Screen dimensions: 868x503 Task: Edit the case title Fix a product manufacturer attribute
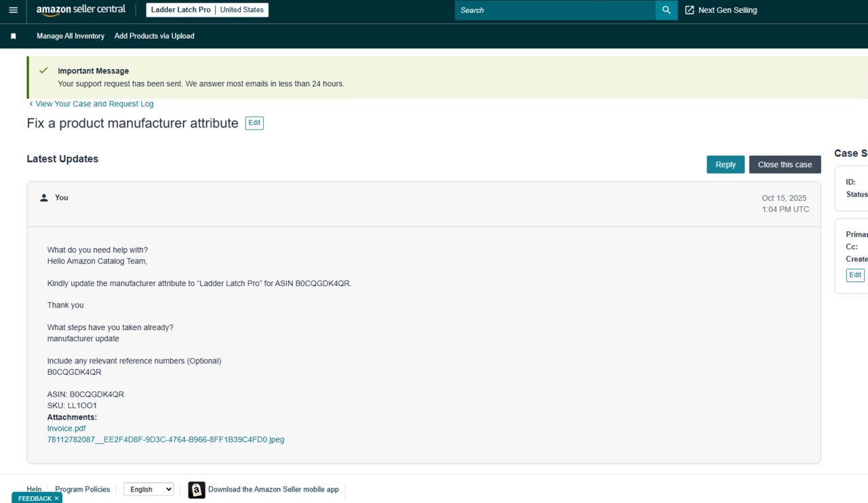(254, 123)
